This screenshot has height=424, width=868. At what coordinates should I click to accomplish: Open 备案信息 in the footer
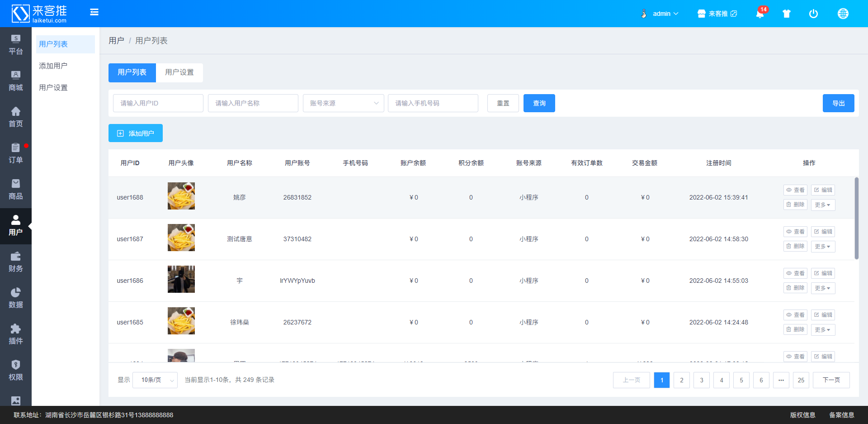(842, 415)
